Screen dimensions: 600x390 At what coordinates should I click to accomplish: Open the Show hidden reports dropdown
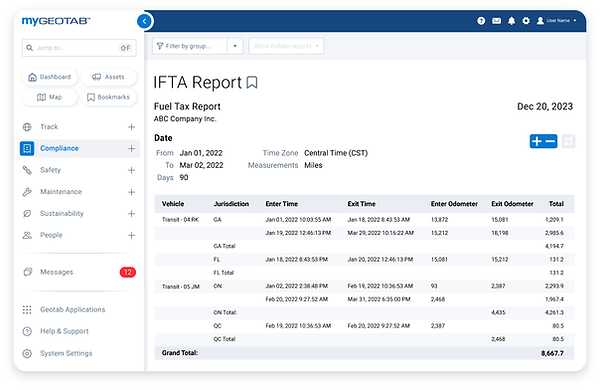(x=286, y=46)
